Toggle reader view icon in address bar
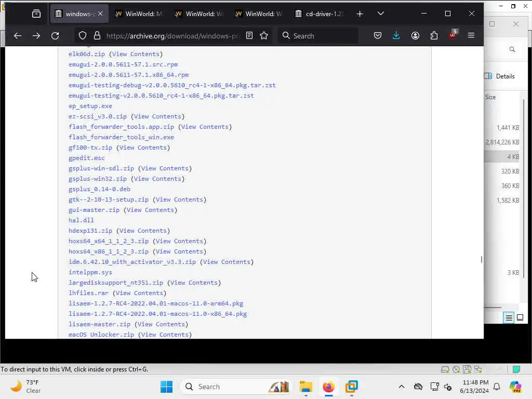The width and height of the screenshot is (532, 399). pyautogui.click(x=249, y=36)
